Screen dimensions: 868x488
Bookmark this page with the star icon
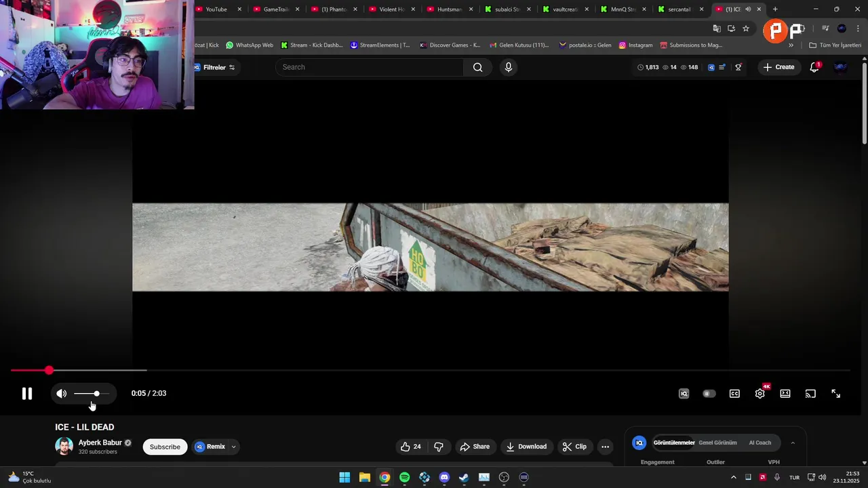[746, 28]
